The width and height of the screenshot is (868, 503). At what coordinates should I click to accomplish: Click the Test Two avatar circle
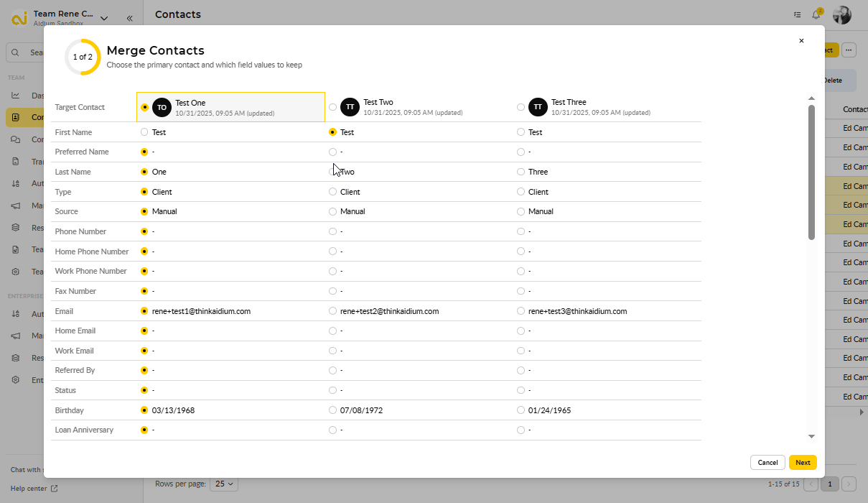tap(350, 107)
